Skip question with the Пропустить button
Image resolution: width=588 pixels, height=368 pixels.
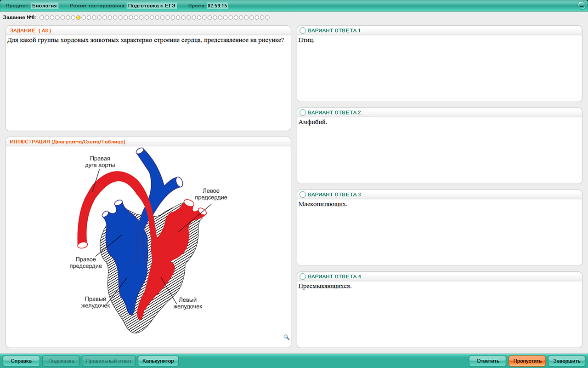(x=527, y=361)
